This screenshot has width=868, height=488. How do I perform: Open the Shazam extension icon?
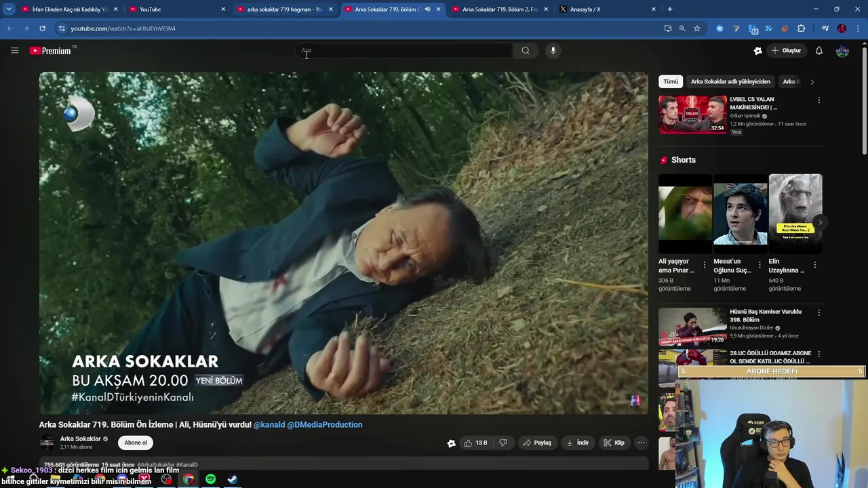pos(720,28)
